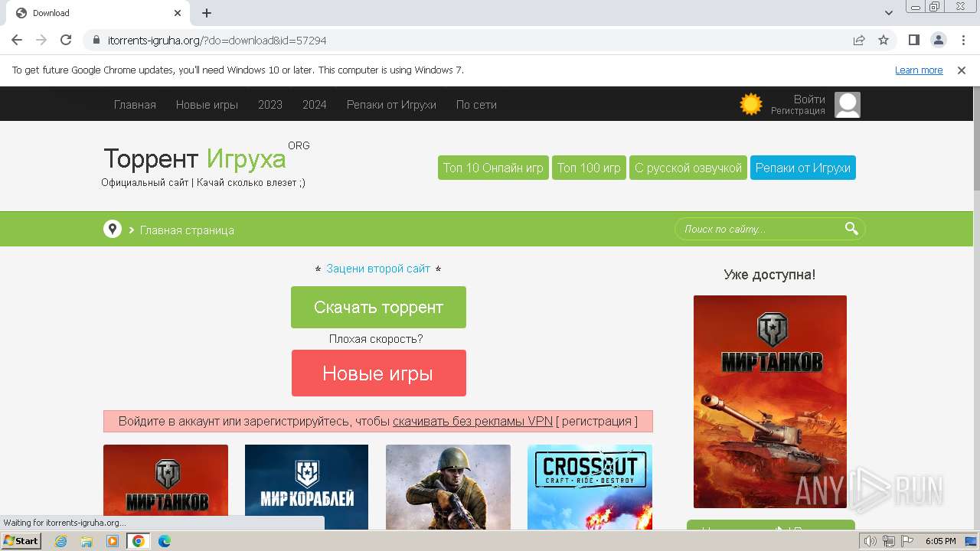Viewport: 980px width, 551px height.
Task: Click the Show desktop icon beside the clock
Action: (972, 541)
